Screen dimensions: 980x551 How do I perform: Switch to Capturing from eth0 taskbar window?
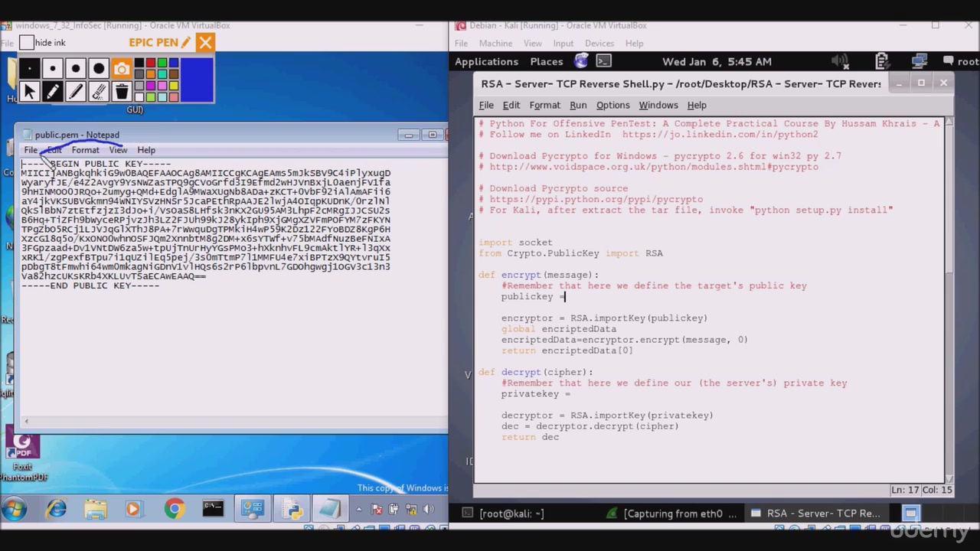click(x=672, y=514)
